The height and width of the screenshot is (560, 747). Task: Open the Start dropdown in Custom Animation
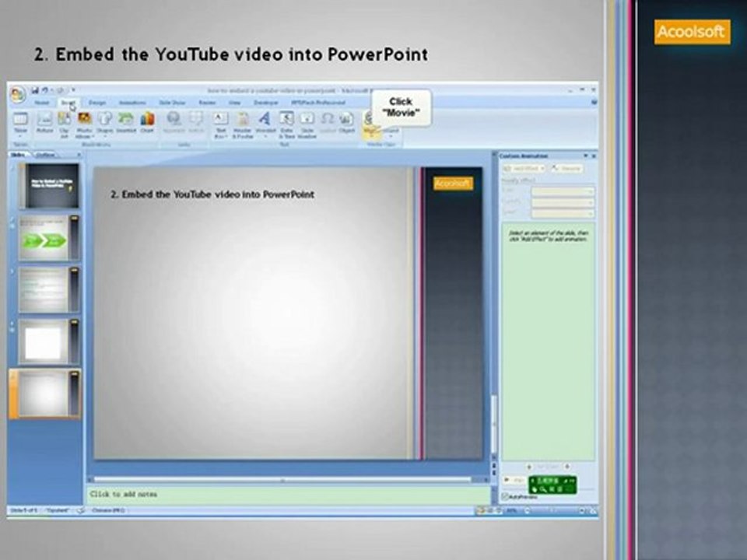click(563, 191)
